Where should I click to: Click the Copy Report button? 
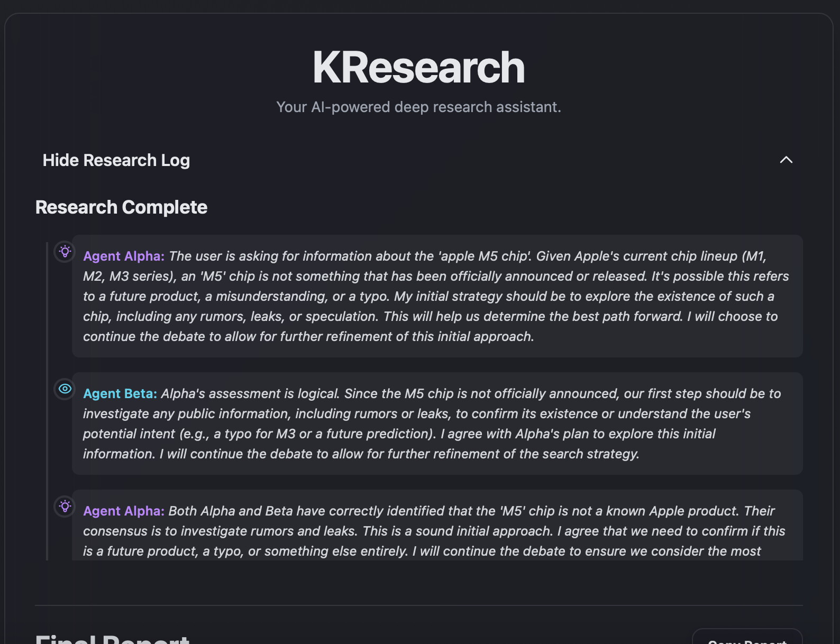click(x=747, y=638)
